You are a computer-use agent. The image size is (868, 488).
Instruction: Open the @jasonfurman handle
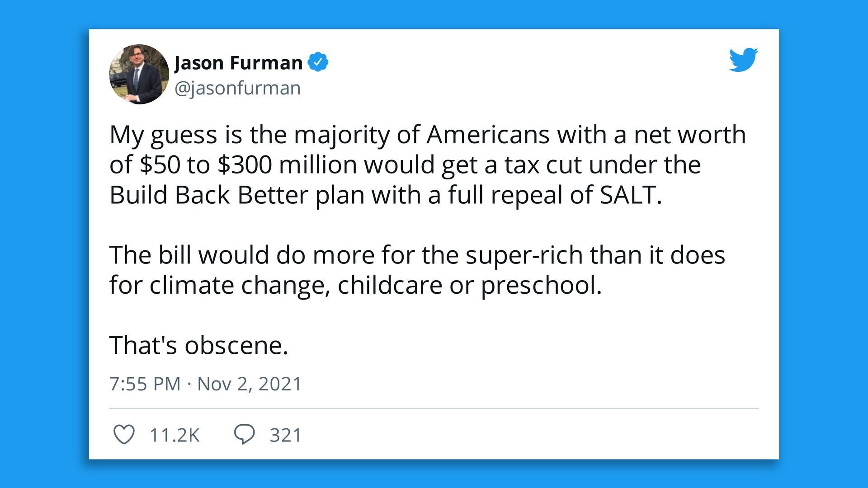coord(236,88)
